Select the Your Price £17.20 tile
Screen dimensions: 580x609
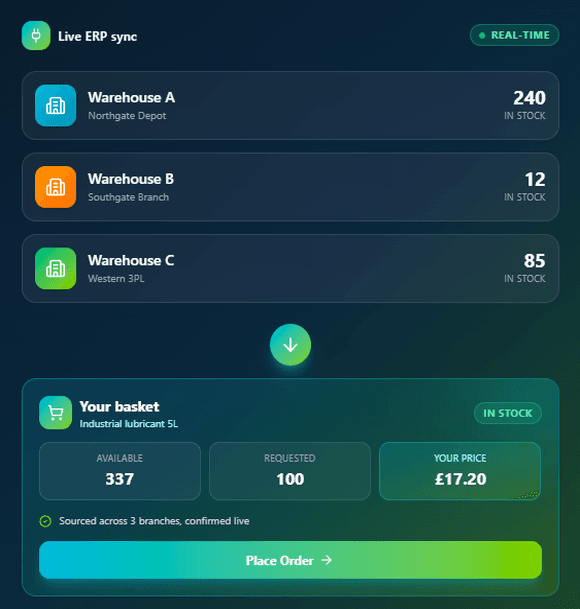click(460, 471)
